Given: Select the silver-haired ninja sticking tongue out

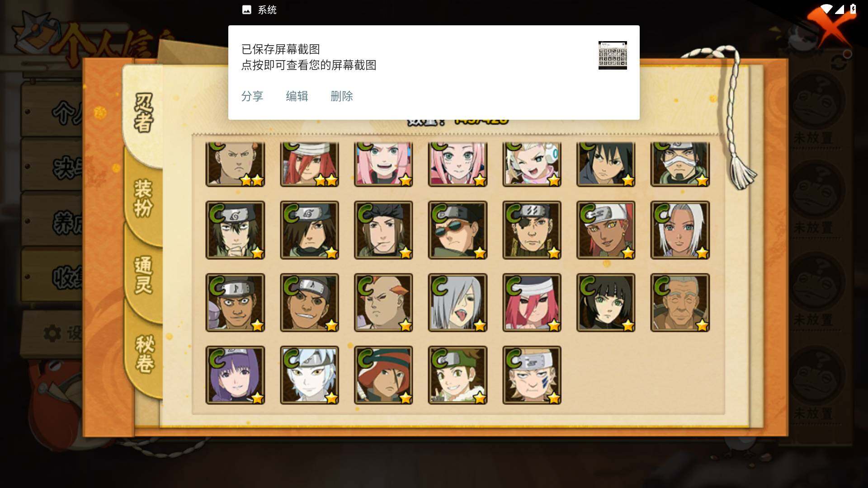Looking at the screenshot, I should click(x=458, y=302).
